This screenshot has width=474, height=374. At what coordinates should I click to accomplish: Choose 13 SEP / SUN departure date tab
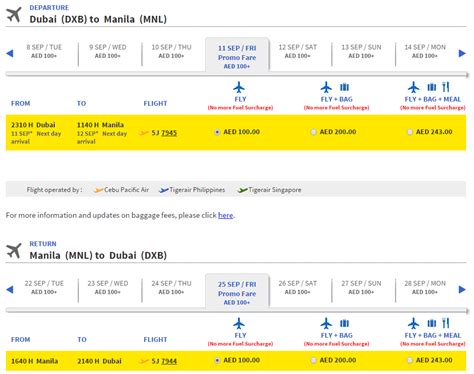point(361,51)
